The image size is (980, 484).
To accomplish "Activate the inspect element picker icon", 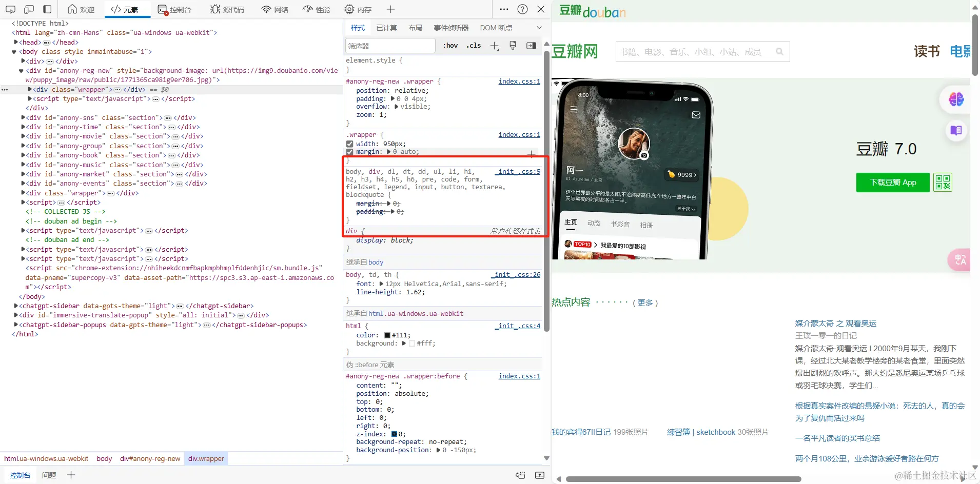I will click(x=10, y=9).
